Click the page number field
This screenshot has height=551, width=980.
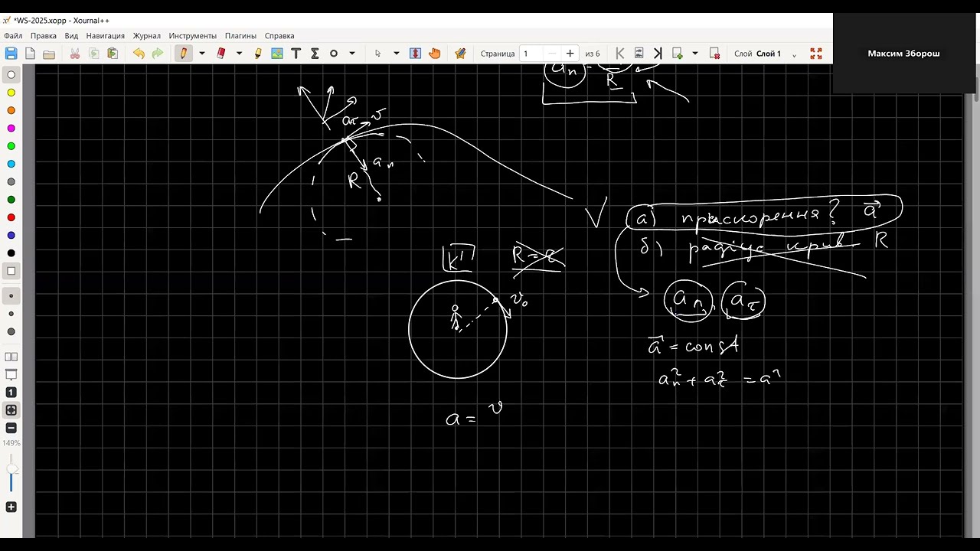click(x=531, y=54)
